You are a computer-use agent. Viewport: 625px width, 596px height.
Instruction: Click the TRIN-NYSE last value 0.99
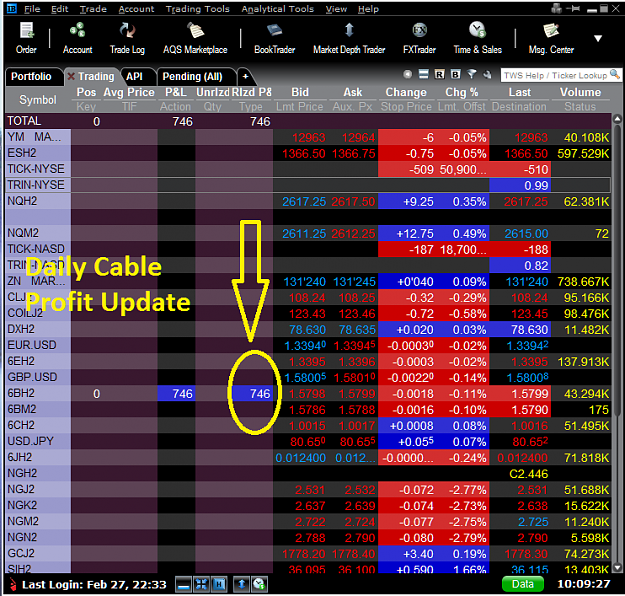pos(536,185)
